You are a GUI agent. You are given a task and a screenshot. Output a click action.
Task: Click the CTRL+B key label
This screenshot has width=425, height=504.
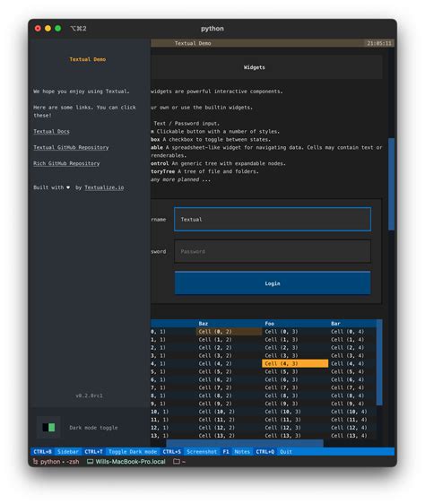42,452
